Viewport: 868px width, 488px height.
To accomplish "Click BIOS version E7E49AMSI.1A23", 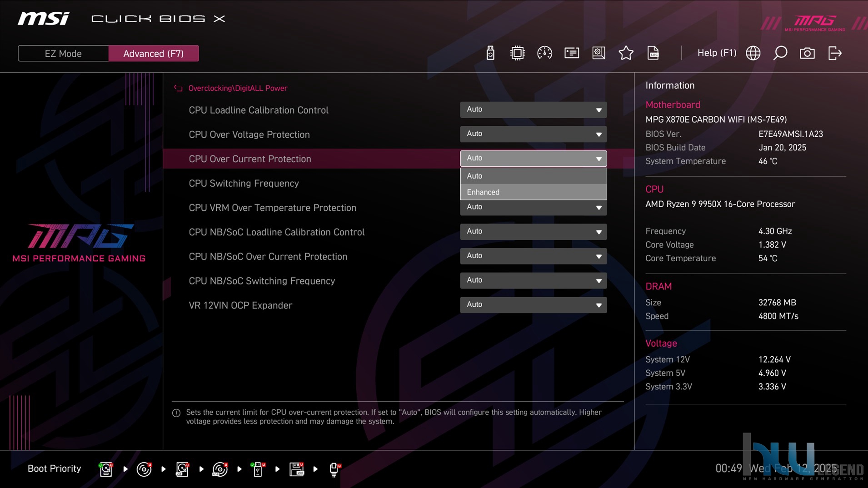I will click(x=790, y=134).
